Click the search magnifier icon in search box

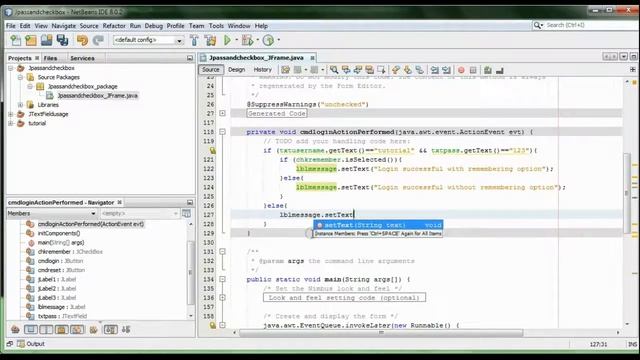click(538, 25)
